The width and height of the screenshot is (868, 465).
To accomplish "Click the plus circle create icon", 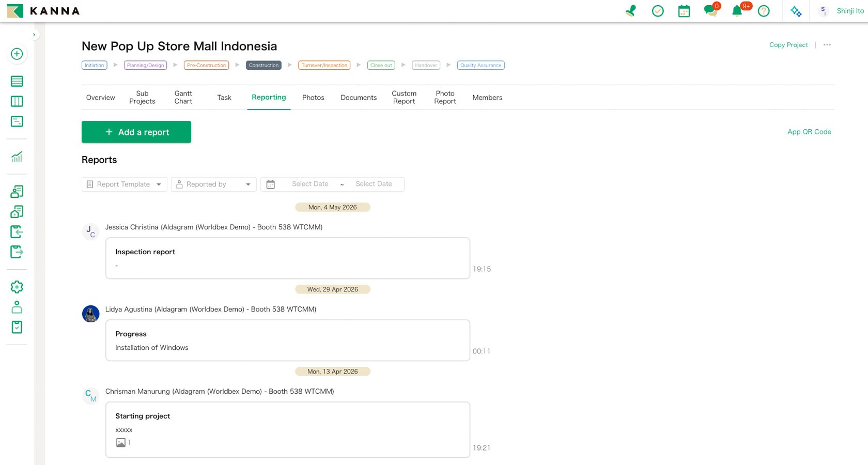I will (17, 54).
